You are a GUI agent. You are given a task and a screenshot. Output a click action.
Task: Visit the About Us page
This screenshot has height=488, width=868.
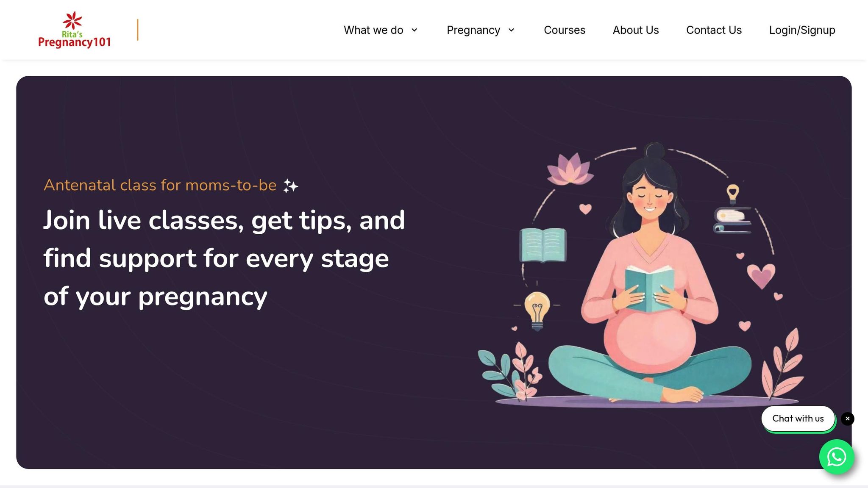point(636,30)
